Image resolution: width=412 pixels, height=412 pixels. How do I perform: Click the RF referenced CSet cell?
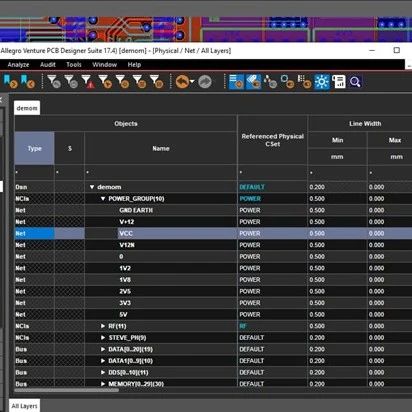click(273, 326)
